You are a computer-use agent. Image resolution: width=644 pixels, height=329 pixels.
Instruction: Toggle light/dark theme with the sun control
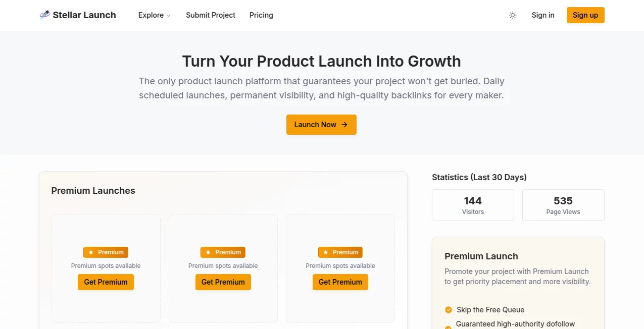click(x=513, y=15)
